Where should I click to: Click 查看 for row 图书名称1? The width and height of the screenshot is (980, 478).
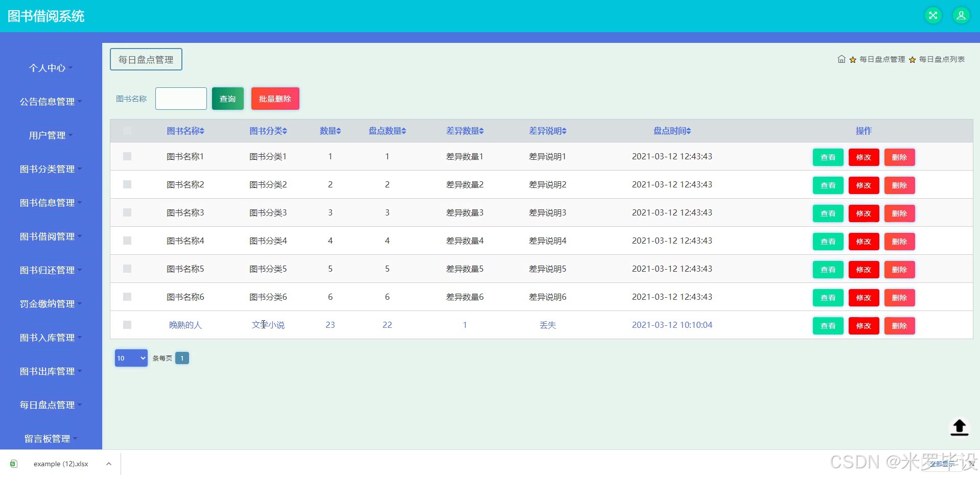tap(828, 157)
